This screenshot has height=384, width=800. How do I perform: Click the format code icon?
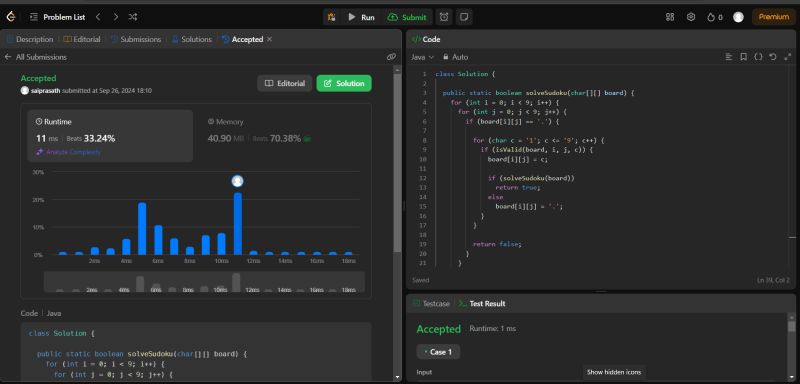coord(729,57)
